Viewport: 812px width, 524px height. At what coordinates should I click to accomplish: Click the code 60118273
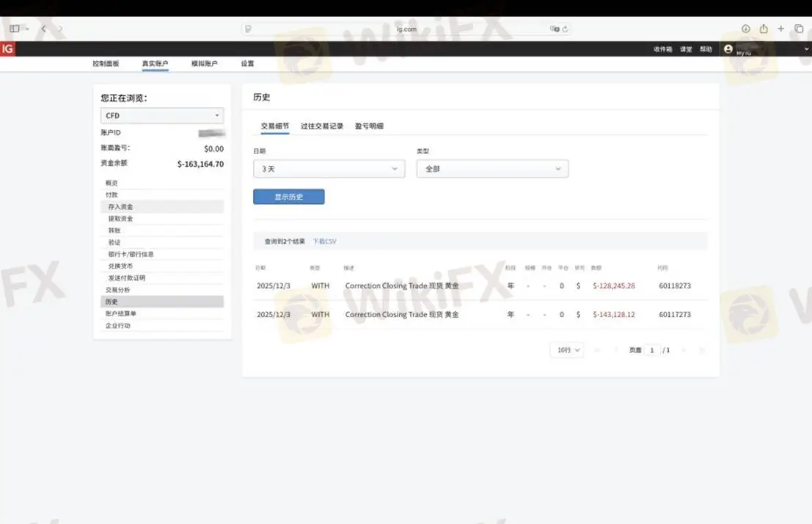point(675,285)
